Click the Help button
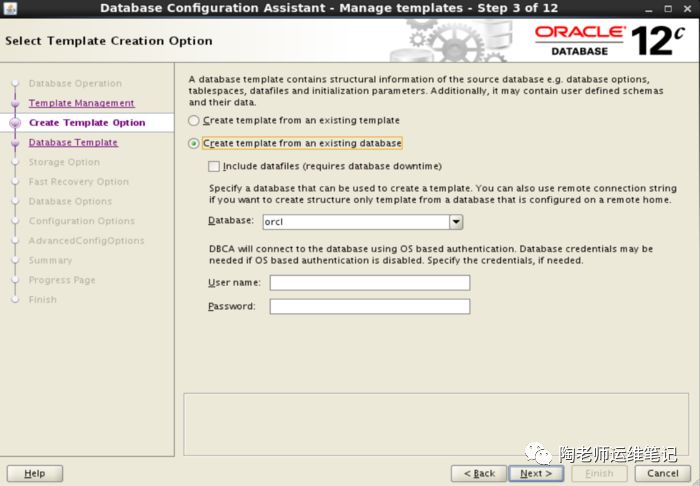 tap(35, 474)
